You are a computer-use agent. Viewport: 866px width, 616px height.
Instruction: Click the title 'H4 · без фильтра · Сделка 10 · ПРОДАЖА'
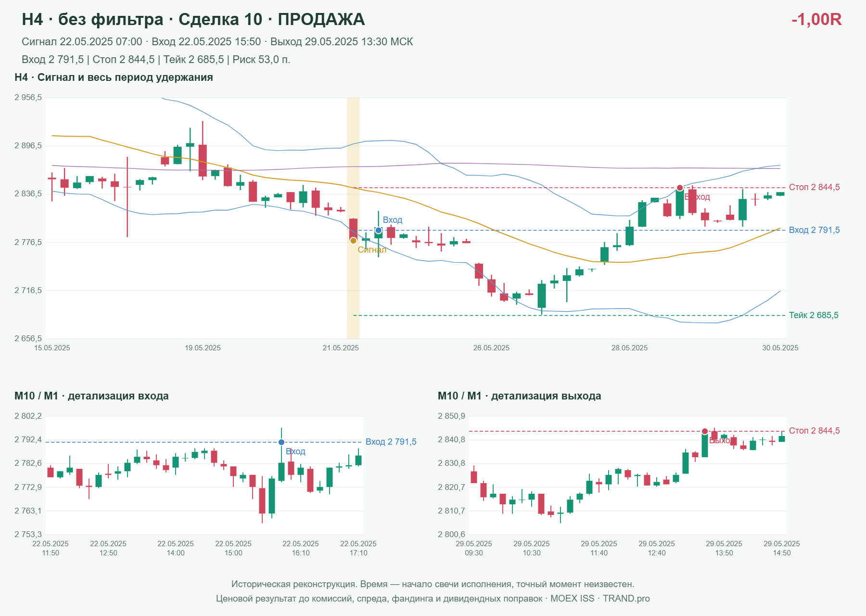click(193, 19)
